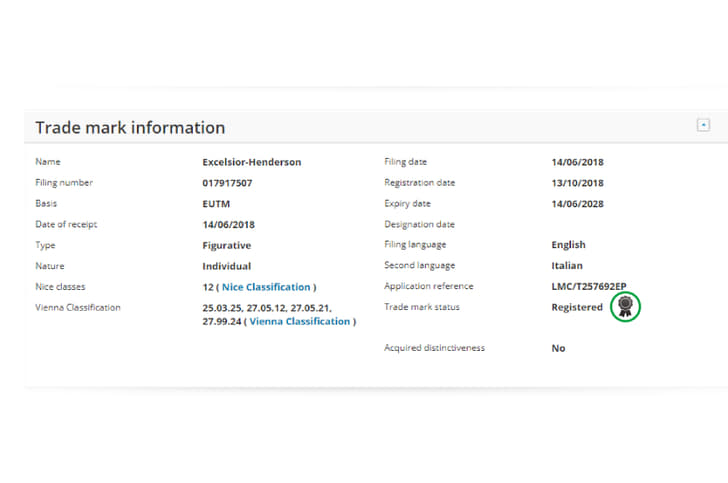The height and width of the screenshot is (483, 728).
Task: Select the name Excelsior-Henderson
Action: (x=252, y=162)
